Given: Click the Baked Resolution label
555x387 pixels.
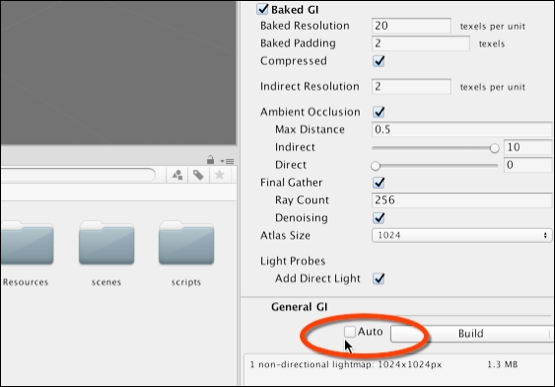Looking at the screenshot, I should [304, 26].
